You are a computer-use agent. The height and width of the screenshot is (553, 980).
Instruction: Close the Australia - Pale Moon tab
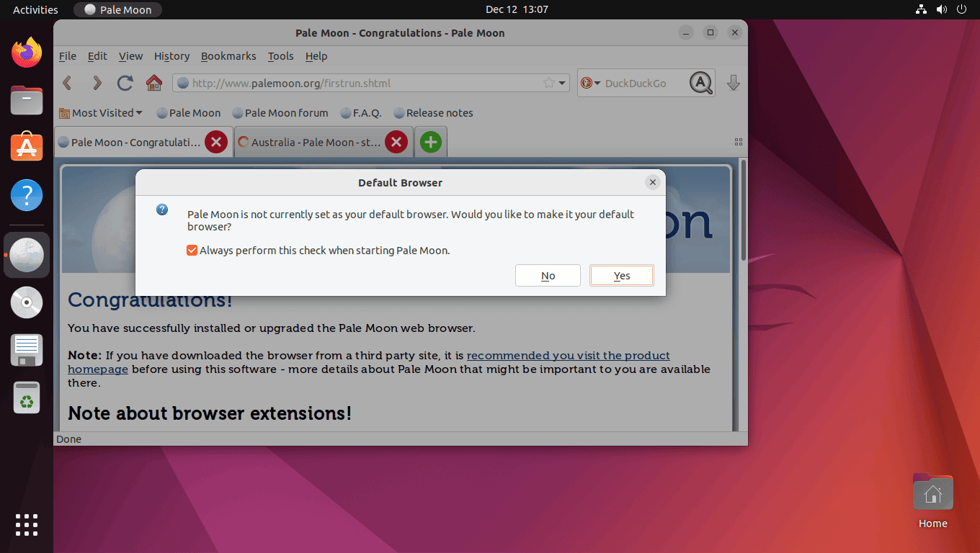click(396, 142)
